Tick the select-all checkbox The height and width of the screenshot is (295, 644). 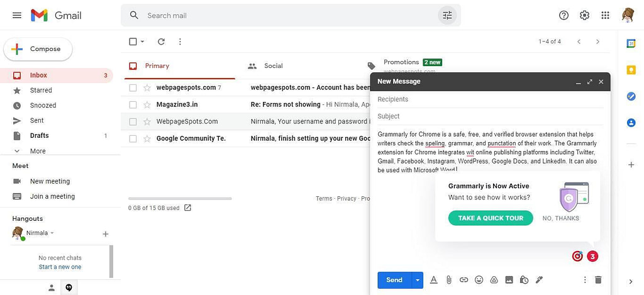(133, 42)
